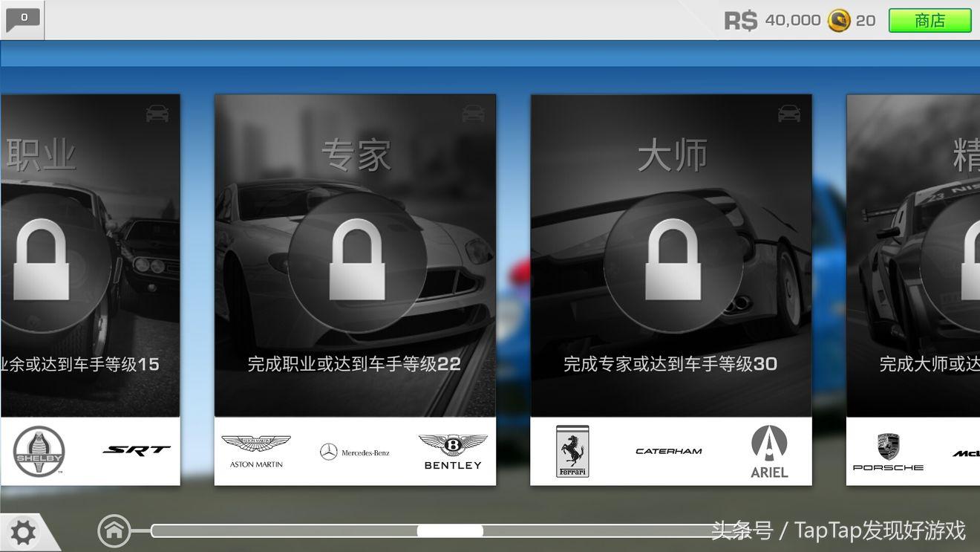The height and width of the screenshot is (552, 980).
Task: Select the Shelby manufacturer logo
Action: coord(38,449)
